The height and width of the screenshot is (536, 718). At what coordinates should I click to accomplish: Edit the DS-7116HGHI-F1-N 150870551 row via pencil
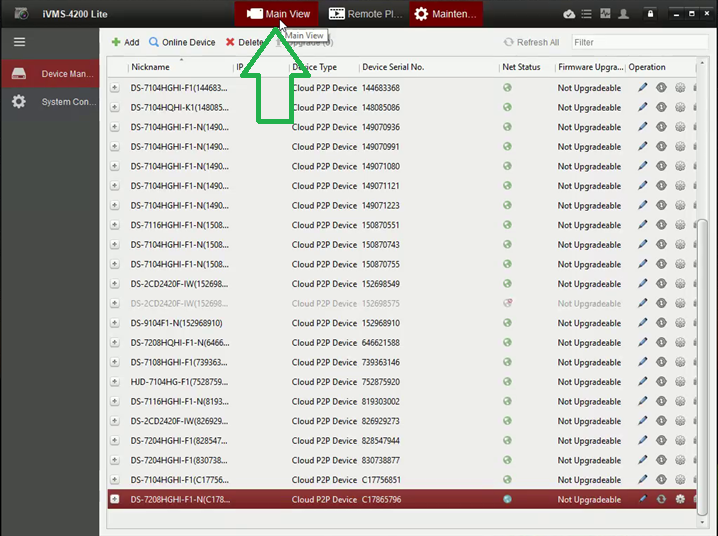pyautogui.click(x=643, y=225)
